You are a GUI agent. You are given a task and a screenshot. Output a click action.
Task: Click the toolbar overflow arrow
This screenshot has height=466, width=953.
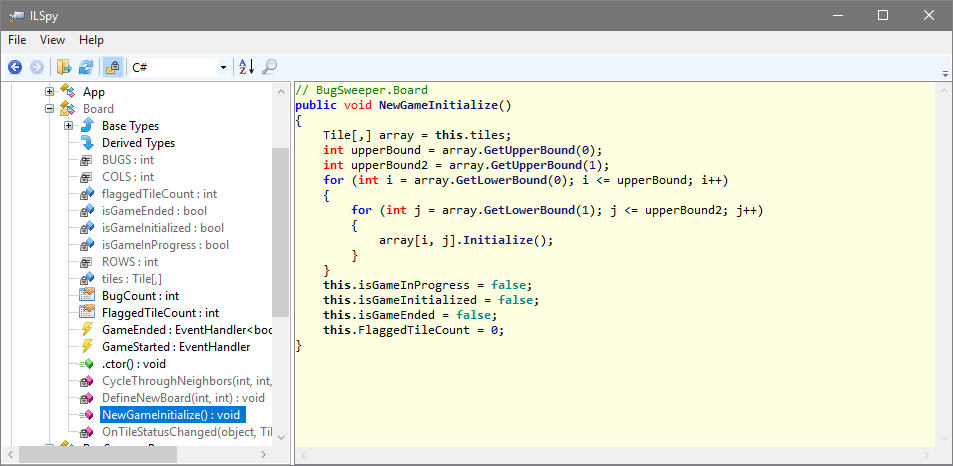(944, 73)
